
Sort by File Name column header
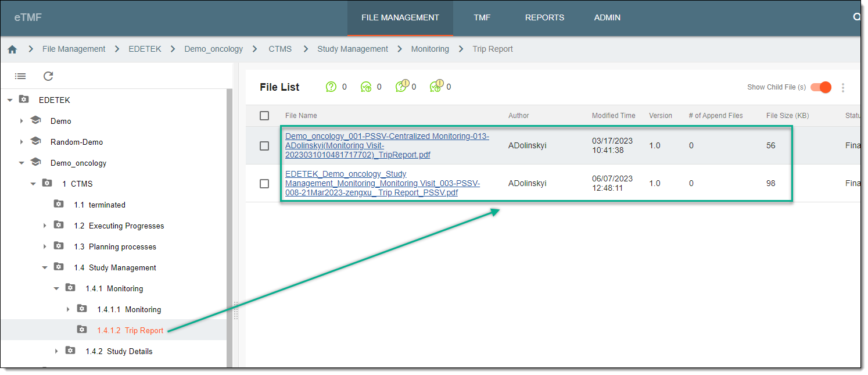[301, 116]
